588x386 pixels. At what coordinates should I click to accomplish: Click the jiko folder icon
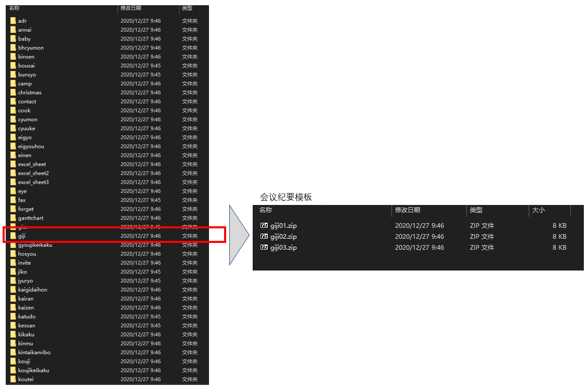point(13,272)
